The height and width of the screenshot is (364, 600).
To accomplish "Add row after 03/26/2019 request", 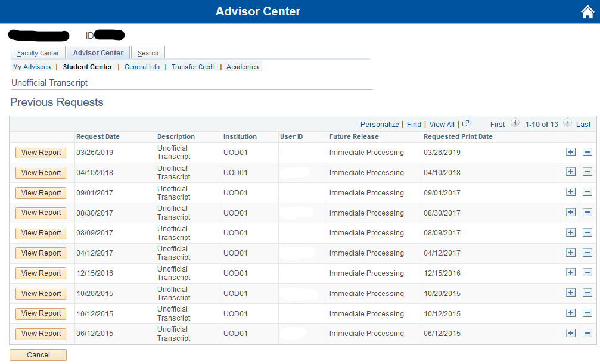I will pyautogui.click(x=571, y=152).
